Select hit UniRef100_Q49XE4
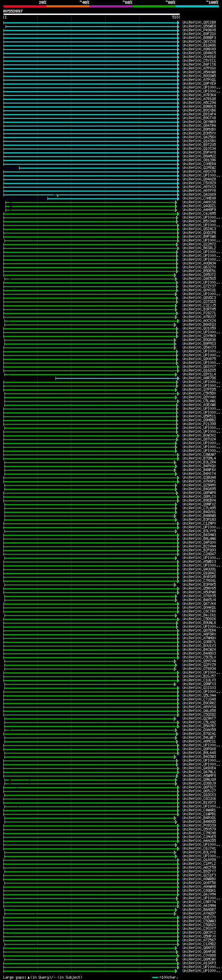This screenshot has height=980, width=222. pyautogui.click(x=199, y=768)
